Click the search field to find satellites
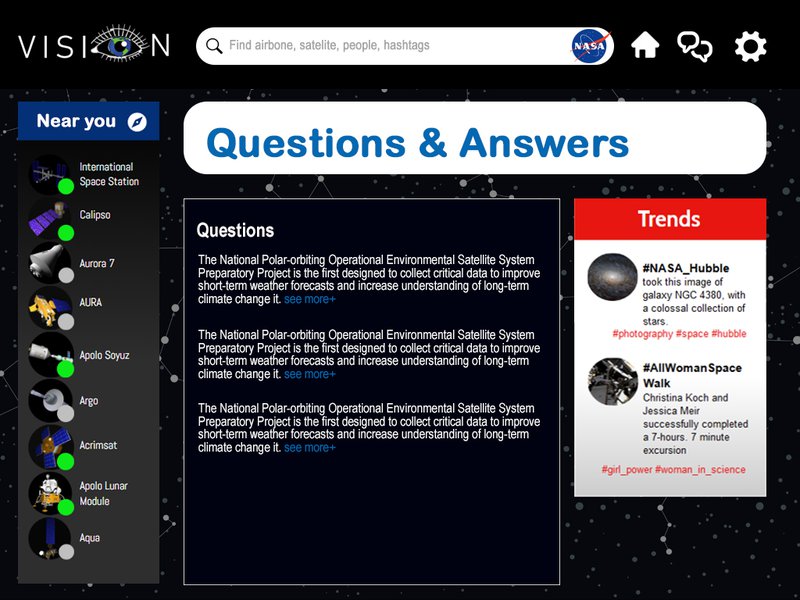Screen dimensions: 800x600 390,46
